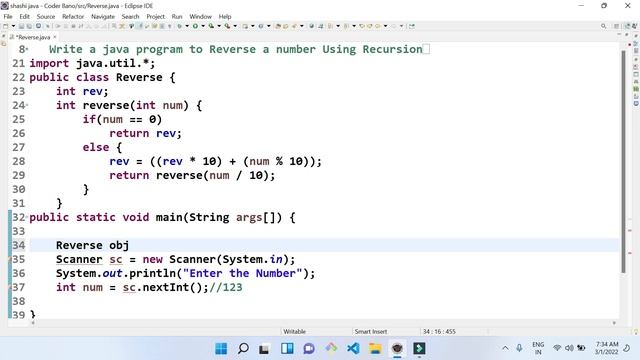Viewport: 640px width, 360px height.
Task: Click the Pin Editor toolbar icon
Action: [412, 26]
